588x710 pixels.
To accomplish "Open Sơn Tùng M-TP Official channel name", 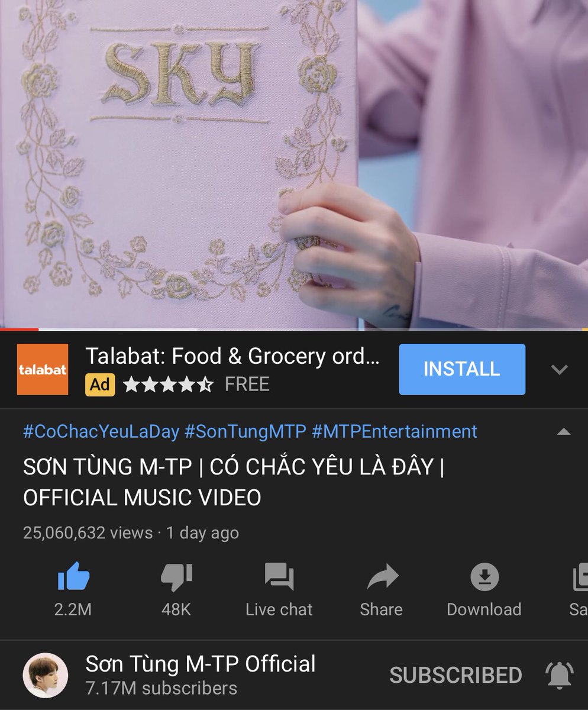I will click(201, 664).
